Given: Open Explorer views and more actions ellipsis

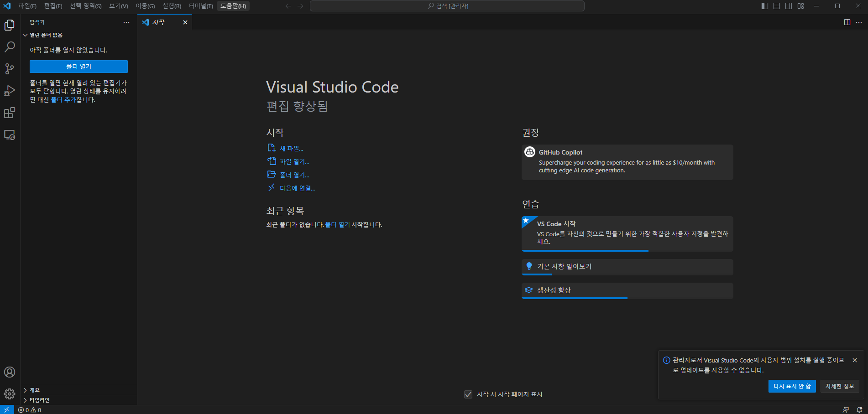Looking at the screenshot, I should [x=126, y=22].
